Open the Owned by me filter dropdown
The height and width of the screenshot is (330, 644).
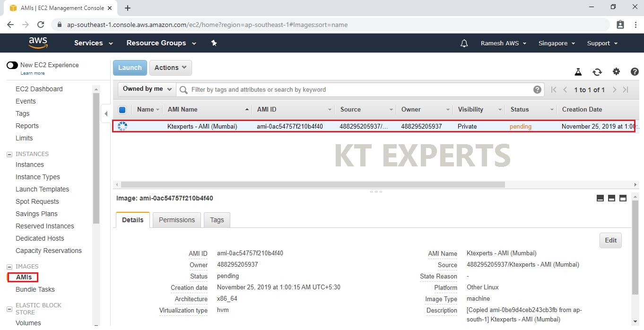147,89
